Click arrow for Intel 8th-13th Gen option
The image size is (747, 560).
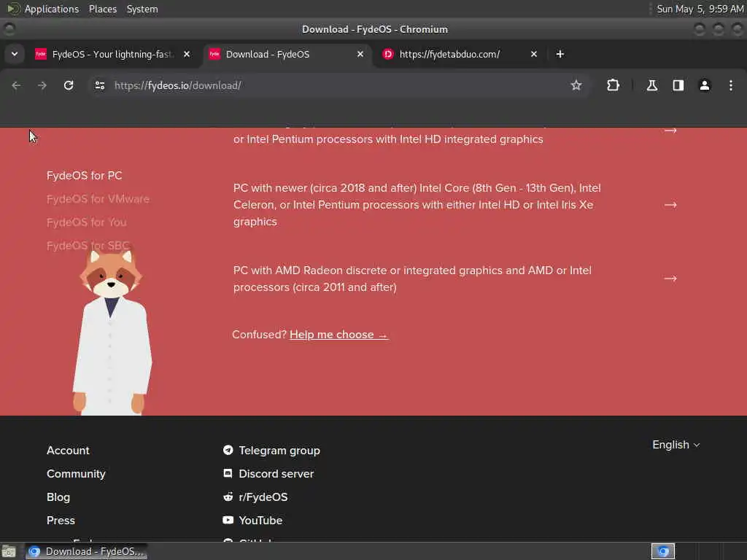pos(670,205)
